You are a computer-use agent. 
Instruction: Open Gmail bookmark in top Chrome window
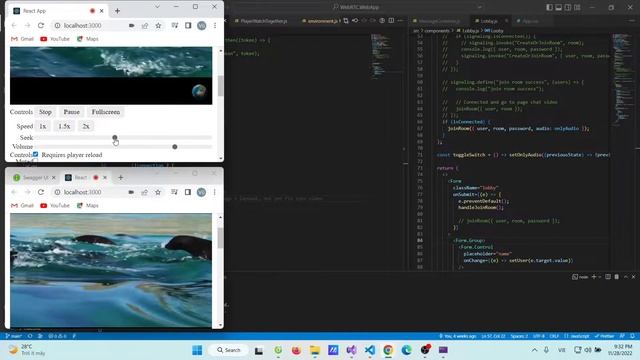pyautogui.click(x=22, y=39)
